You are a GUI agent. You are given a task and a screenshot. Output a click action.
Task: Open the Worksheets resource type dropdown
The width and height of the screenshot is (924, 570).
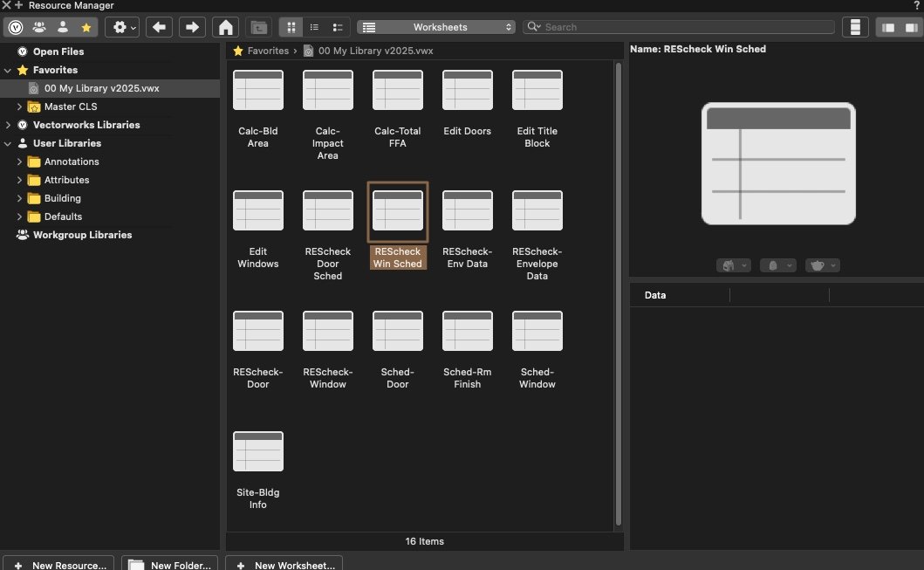436,27
